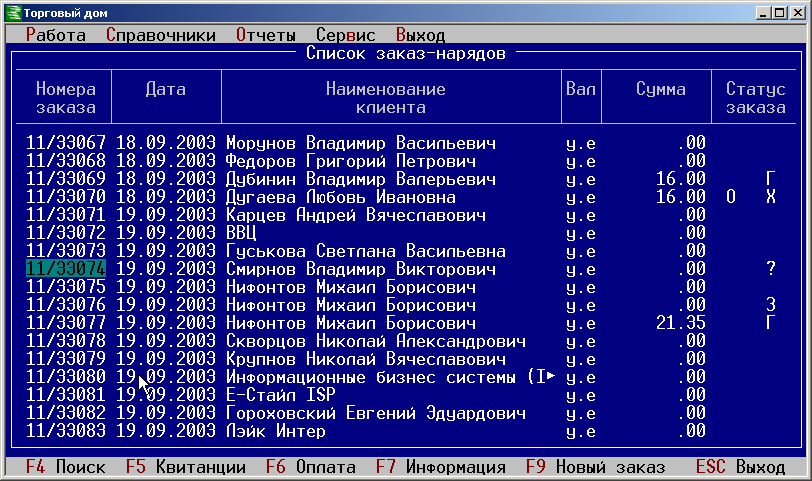Click the Вал column header
Viewport: 812px width, 481px height.
click(x=581, y=89)
